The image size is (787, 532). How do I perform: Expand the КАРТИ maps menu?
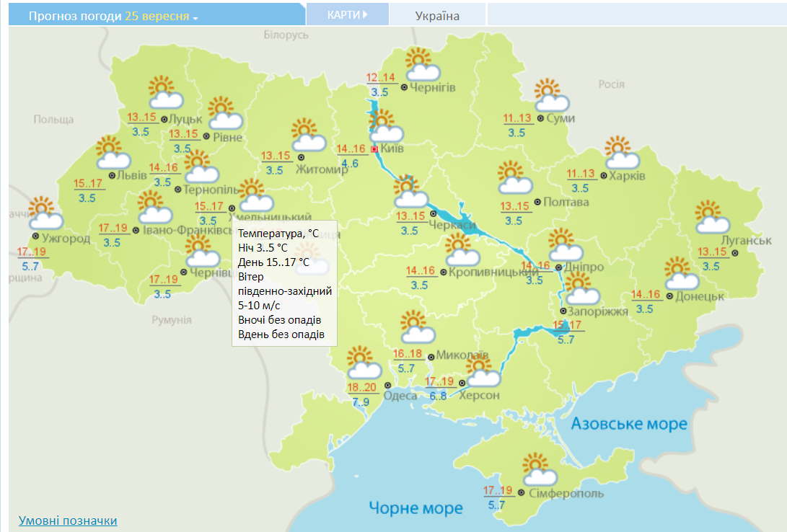click(347, 14)
